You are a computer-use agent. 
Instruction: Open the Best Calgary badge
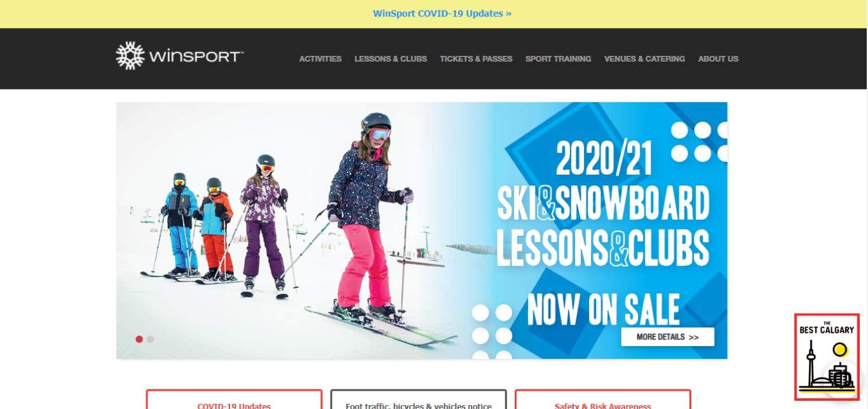click(827, 357)
